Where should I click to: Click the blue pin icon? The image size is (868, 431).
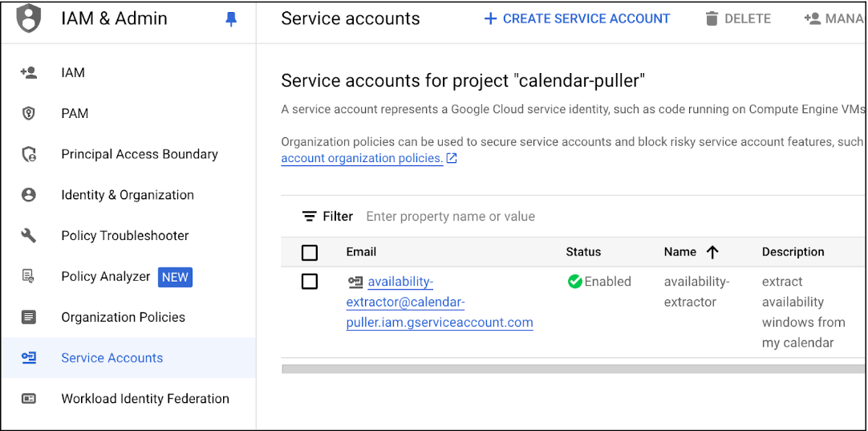[231, 19]
